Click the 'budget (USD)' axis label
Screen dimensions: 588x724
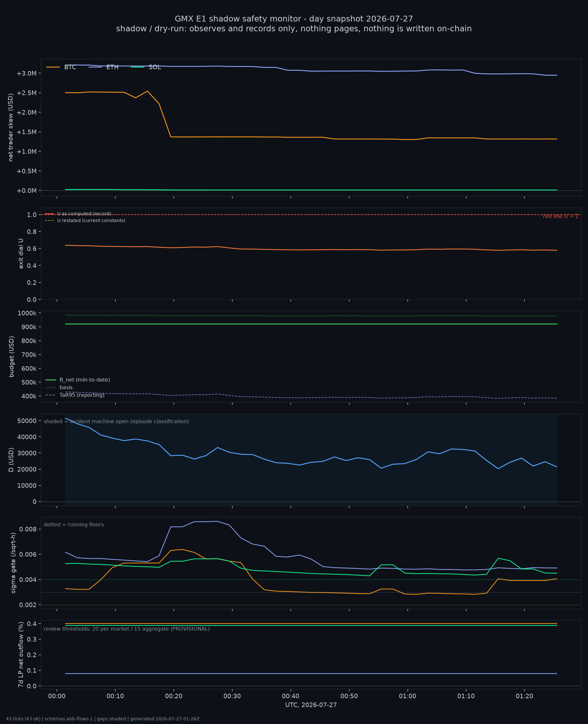[12, 357]
